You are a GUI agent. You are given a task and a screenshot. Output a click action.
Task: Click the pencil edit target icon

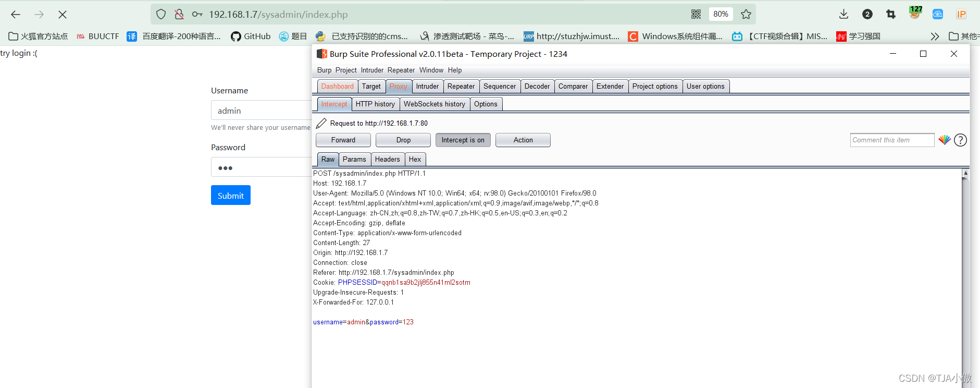pyautogui.click(x=321, y=123)
